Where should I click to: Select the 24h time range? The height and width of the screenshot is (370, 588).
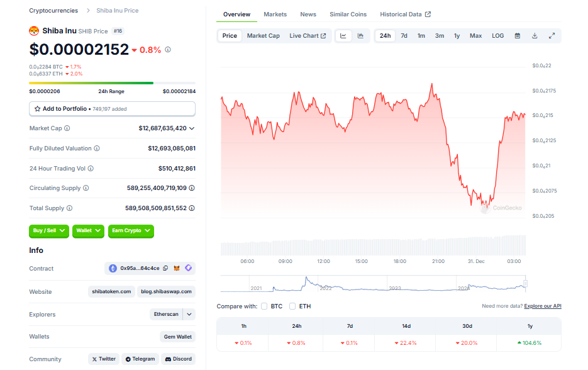tap(385, 36)
